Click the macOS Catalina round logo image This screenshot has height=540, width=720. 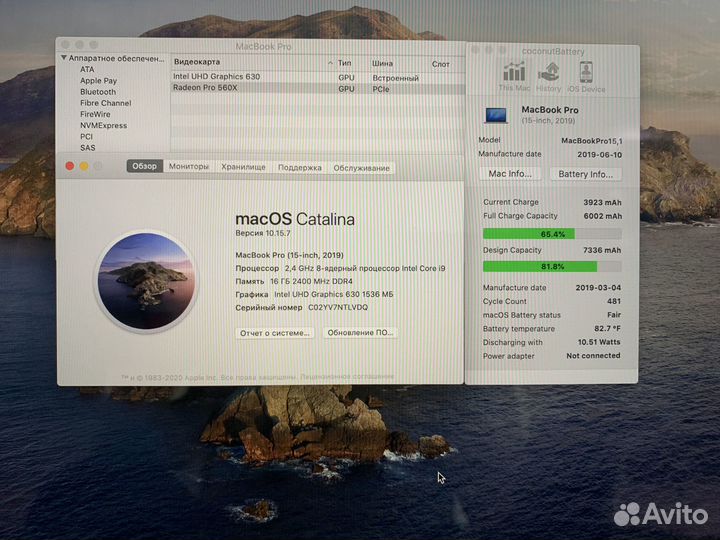(x=146, y=281)
